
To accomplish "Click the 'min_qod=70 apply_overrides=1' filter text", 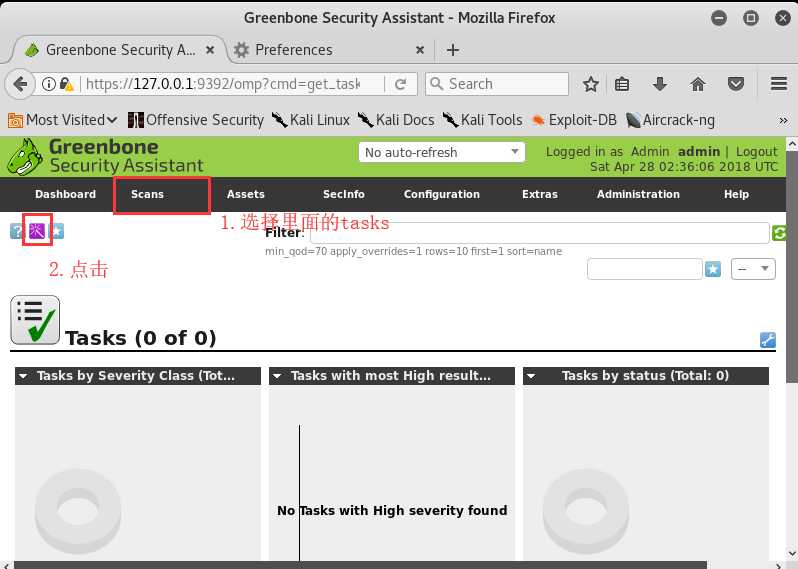I will pyautogui.click(x=413, y=251).
